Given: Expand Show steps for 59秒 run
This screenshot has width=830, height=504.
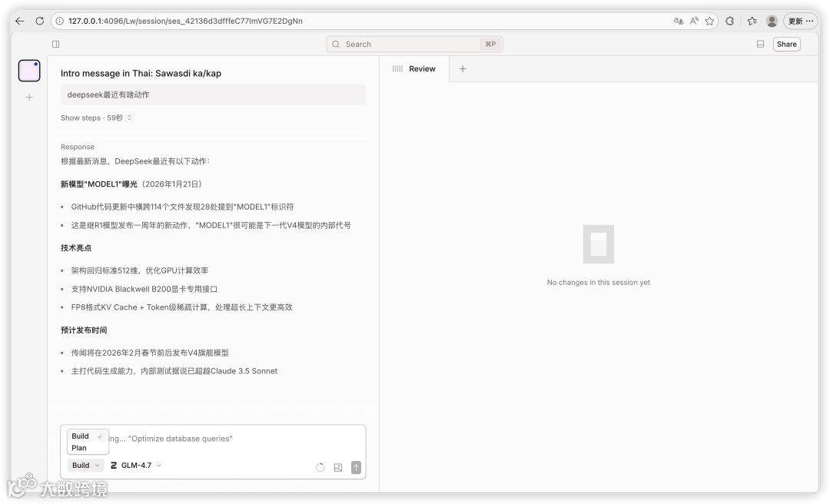Looking at the screenshot, I should pos(96,118).
